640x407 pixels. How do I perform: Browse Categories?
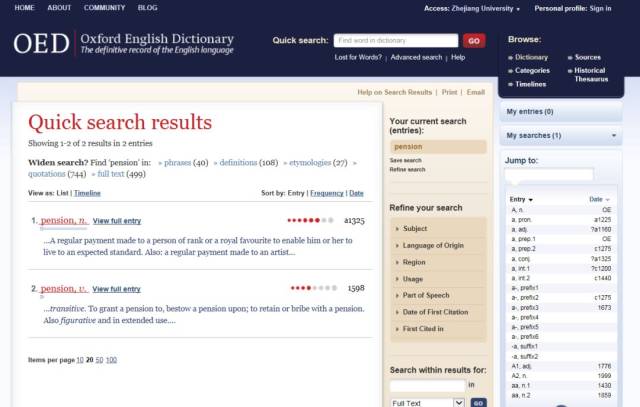click(532, 71)
